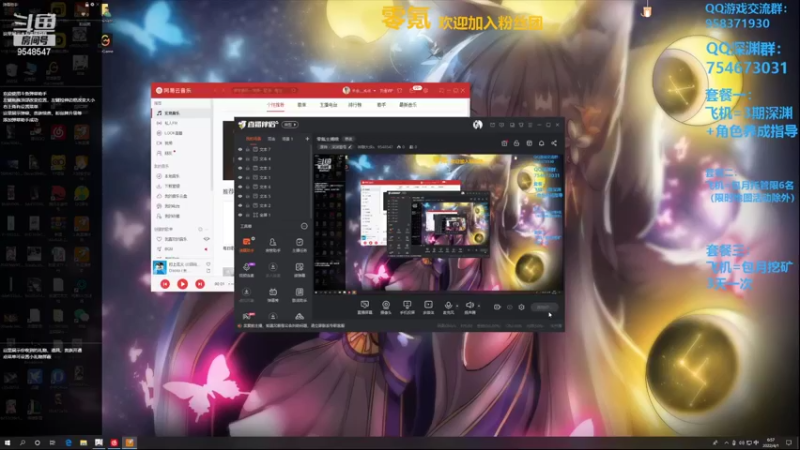Click the start broadcasting button
Image resolution: width=800 pixels, height=450 pixels.
tap(544, 307)
